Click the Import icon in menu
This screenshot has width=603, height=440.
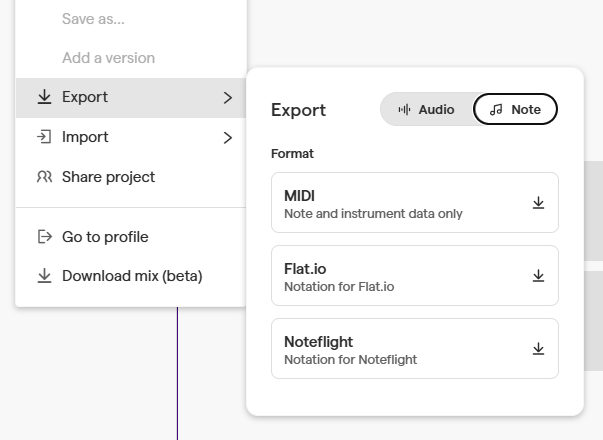pos(44,137)
